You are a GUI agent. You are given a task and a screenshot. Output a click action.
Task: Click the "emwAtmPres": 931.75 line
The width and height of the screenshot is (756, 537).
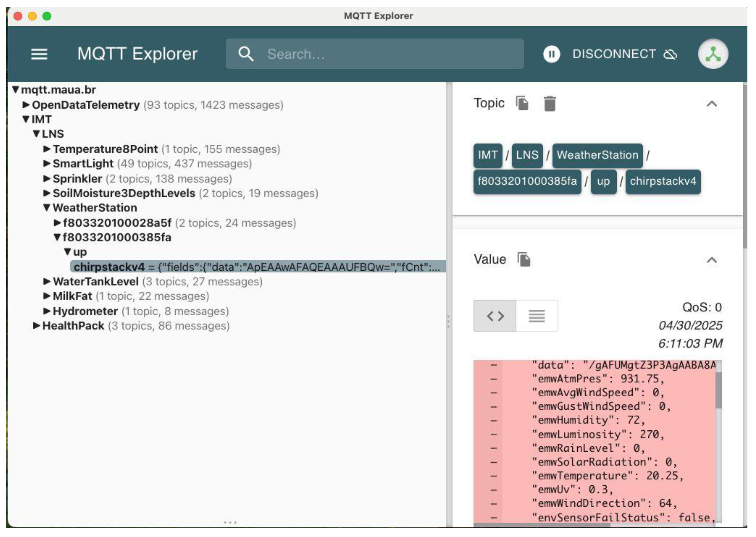click(598, 379)
